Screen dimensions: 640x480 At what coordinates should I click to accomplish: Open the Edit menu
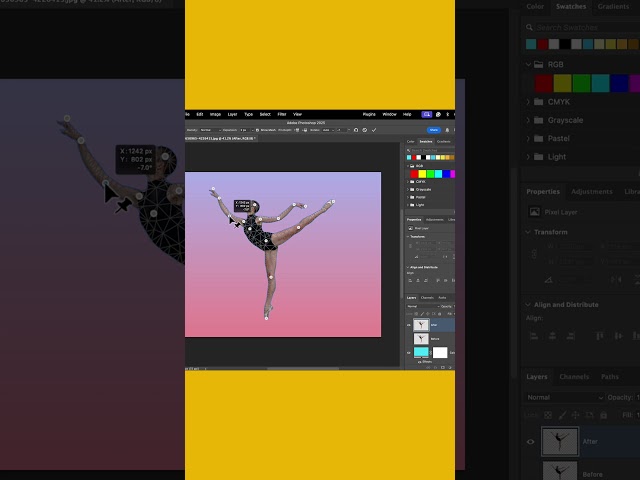pyautogui.click(x=200, y=115)
